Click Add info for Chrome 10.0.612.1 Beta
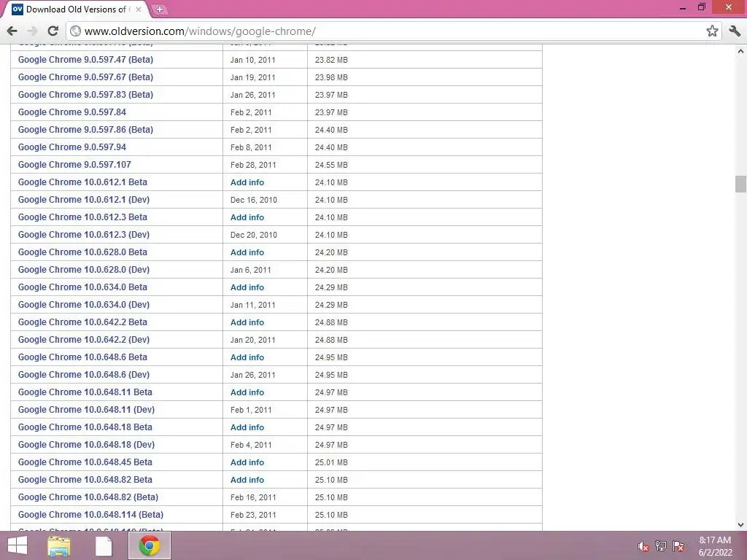This screenshot has height=560, width=747. coord(247,182)
